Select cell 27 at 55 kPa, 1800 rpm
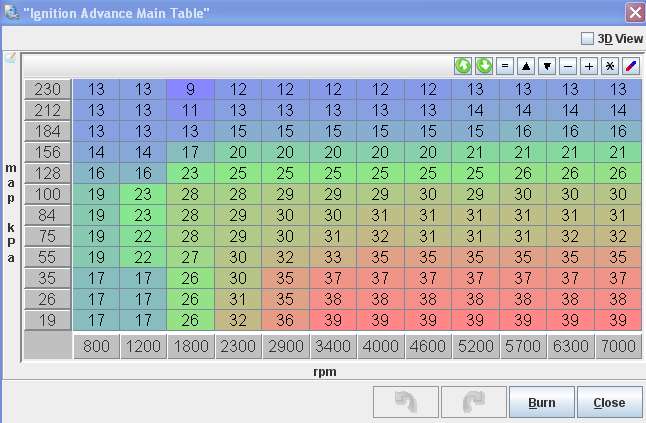Viewport: 646px width, 423px height. point(190,257)
